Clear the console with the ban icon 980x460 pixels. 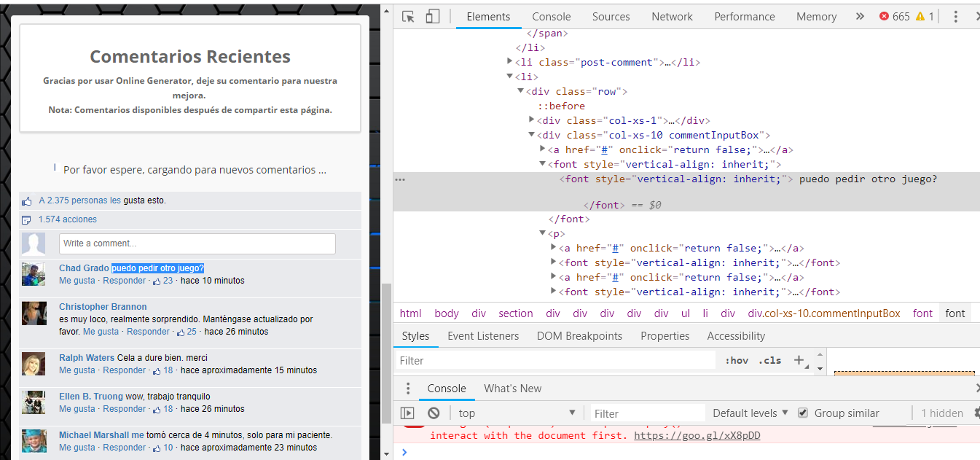[x=434, y=413]
